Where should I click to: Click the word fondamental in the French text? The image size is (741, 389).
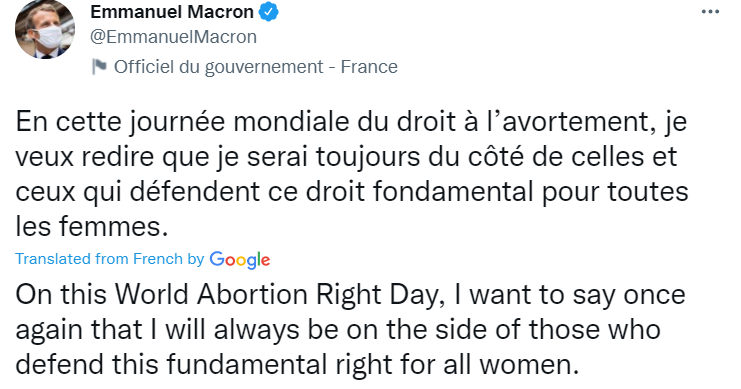point(453,192)
